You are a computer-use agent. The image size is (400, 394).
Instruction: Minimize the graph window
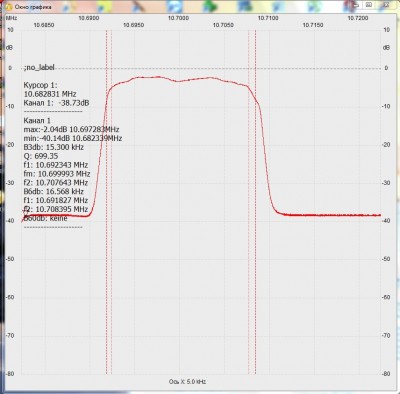point(356,5)
